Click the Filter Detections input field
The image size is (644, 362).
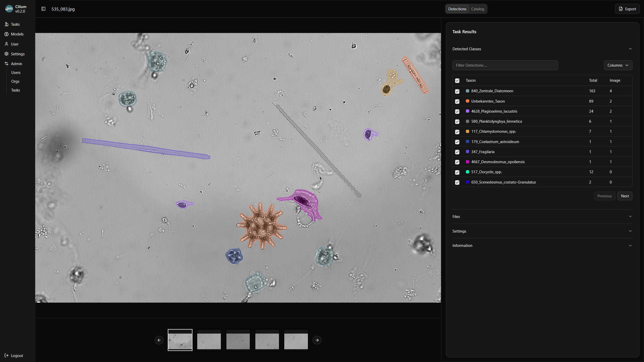505,65
